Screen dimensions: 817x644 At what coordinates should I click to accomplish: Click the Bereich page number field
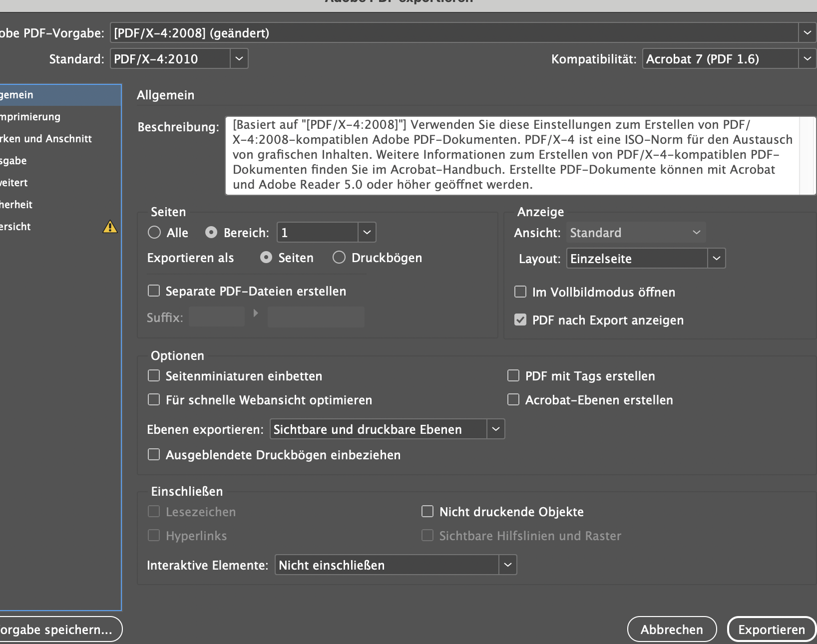click(x=318, y=233)
